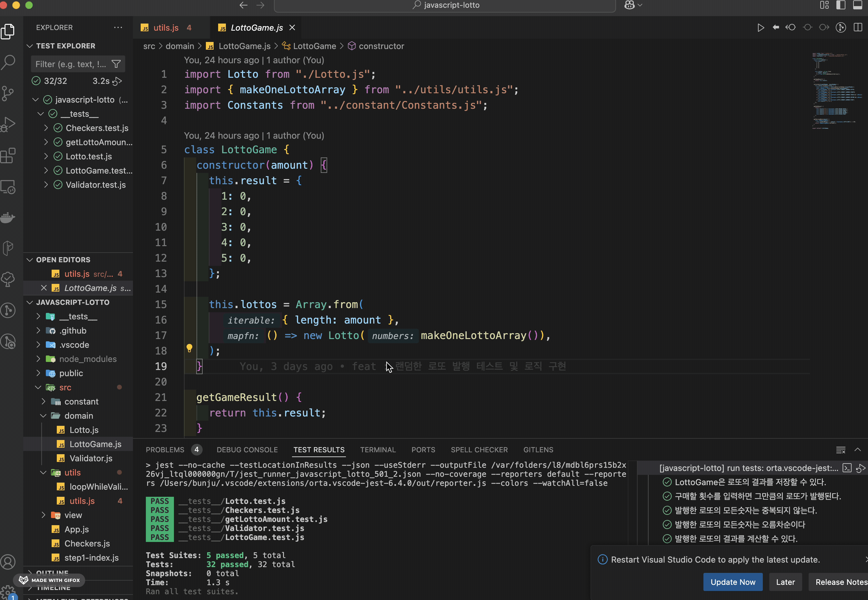The height and width of the screenshot is (600, 868).
Task: Click the javascript-lotto command center search box
Action: coord(445,5)
